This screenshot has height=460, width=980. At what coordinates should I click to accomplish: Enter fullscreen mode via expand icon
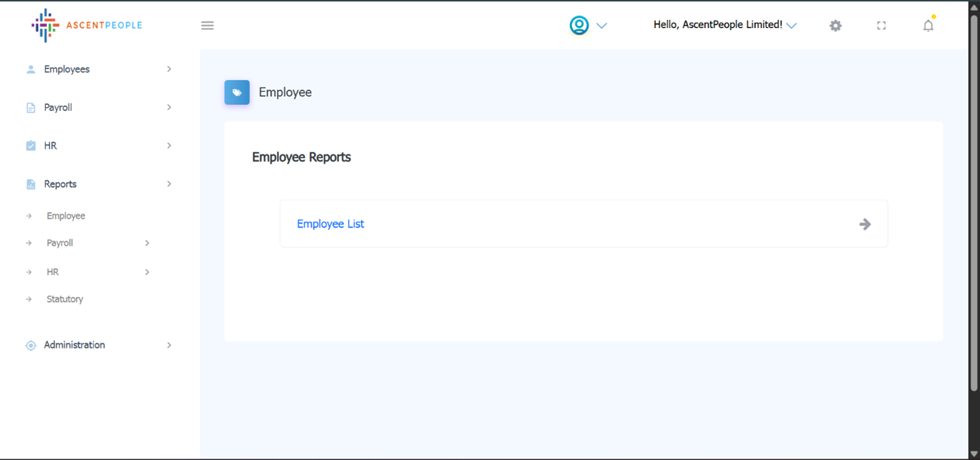(x=881, y=25)
